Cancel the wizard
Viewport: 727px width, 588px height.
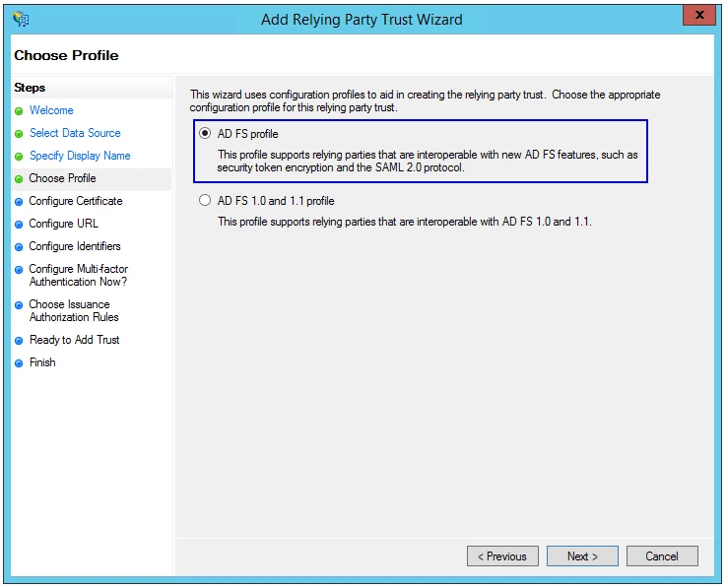(662, 556)
